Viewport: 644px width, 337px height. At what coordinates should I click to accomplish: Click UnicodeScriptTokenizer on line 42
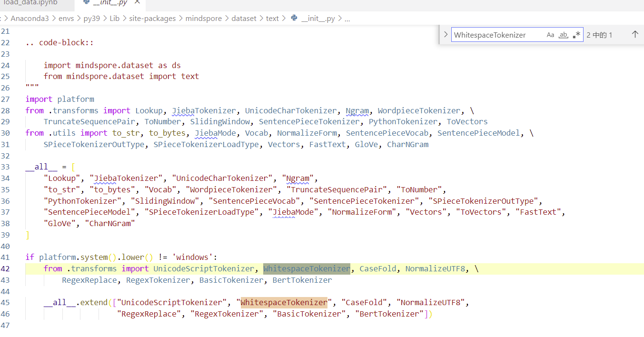pyautogui.click(x=204, y=268)
